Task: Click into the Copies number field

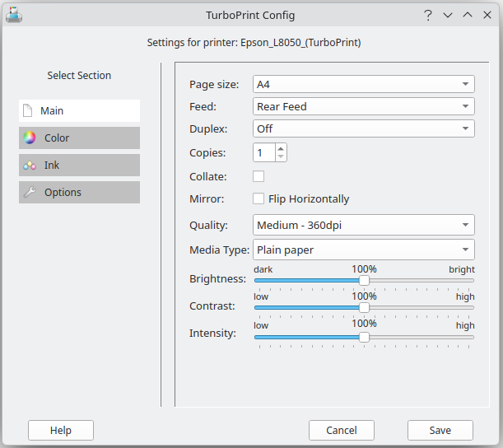Action: point(264,152)
